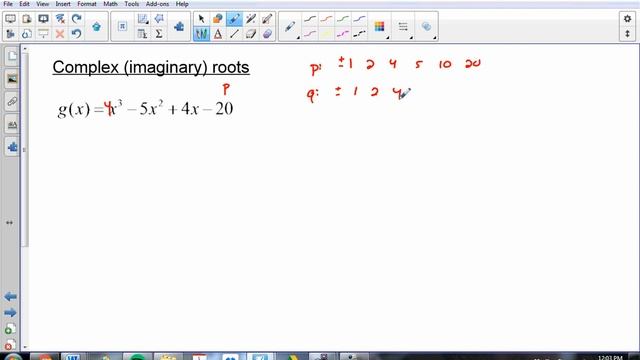Pick the purple line style
640x360 pixels.
pyautogui.click(x=310, y=34)
